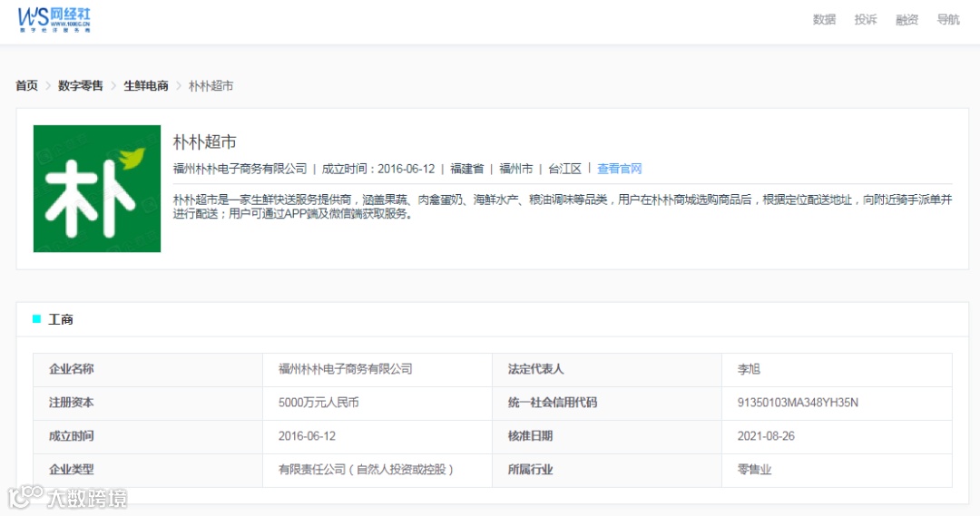This screenshot has width=980, height=516.
Task: Select legal representative 李旭
Action: pyautogui.click(x=749, y=369)
